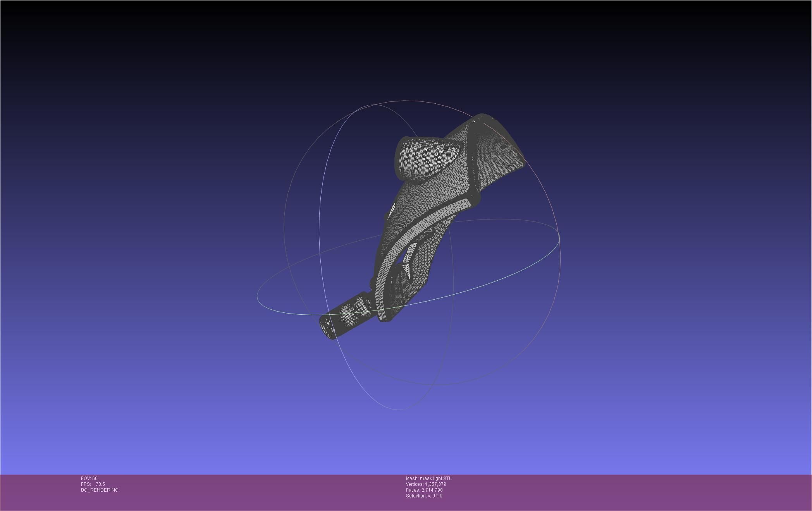The width and height of the screenshot is (812, 511).
Task: Click the upper right flap of the mask
Action: (x=498, y=153)
